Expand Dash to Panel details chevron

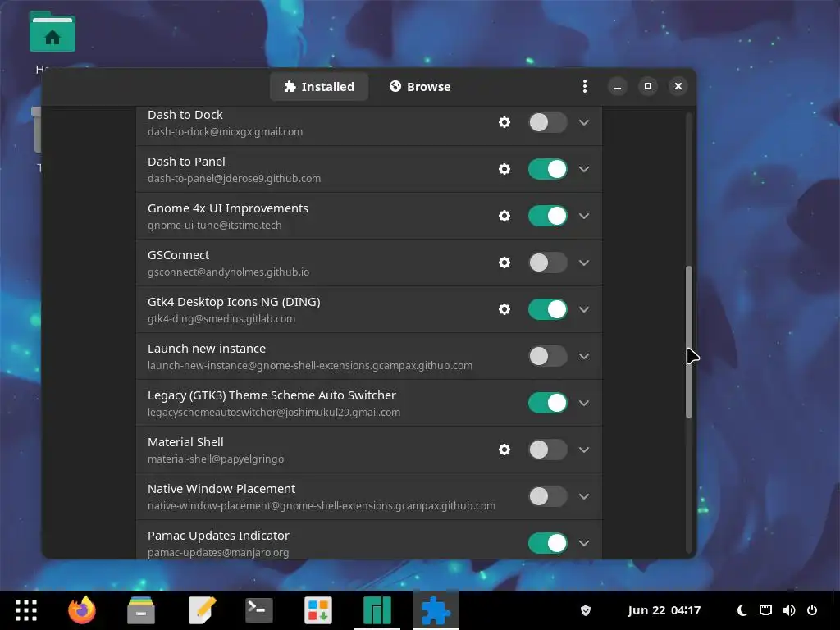pyautogui.click(x=584, y=169)
